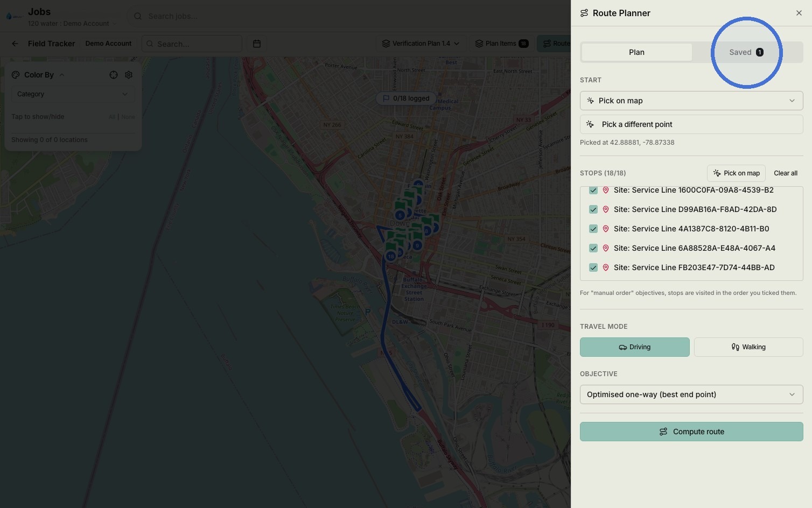Screen dimensions: 812x508
Task: Click pin icon for Service Line 4A1387C8
Action: pyautogui.click(x=606, y=229)
